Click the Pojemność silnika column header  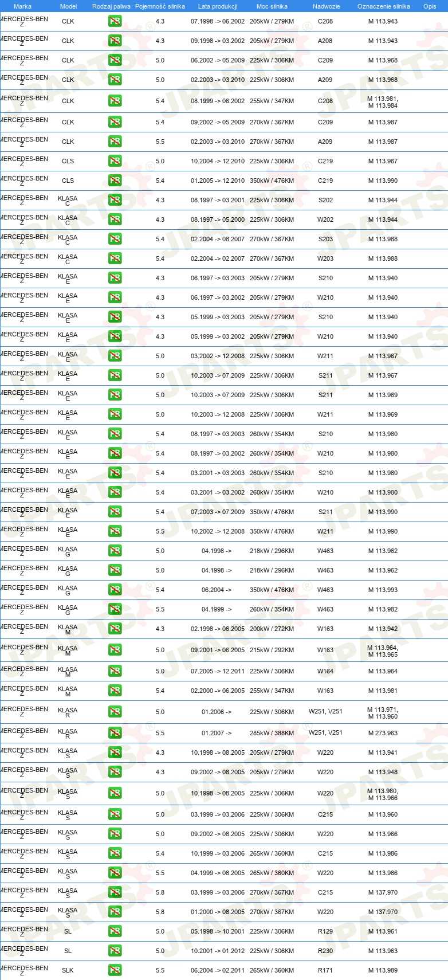(x=160, y=6)
